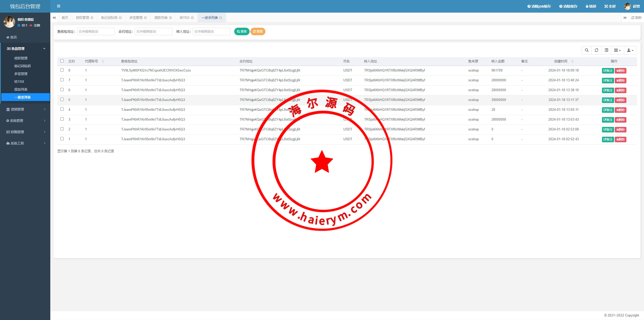Click the table refresh icon
This screenshot has width=644, height=320.
pyautogui.click(x=596, y=50)
